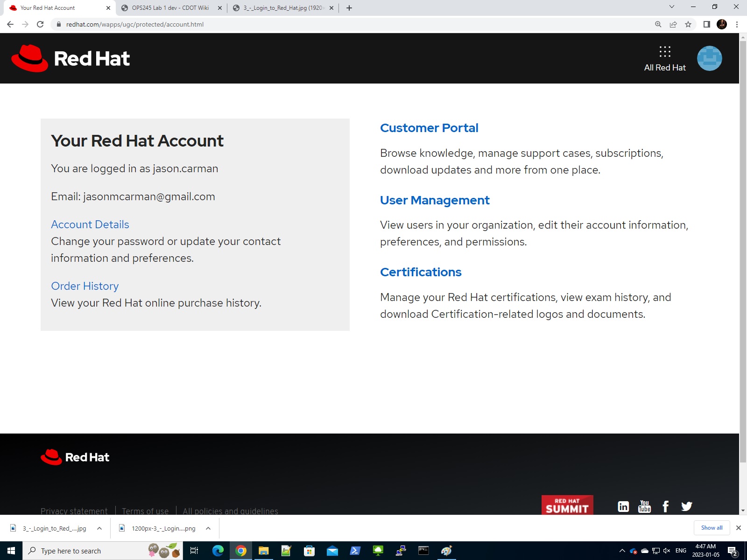
Task: Toggle the ENG input language indicator
Action: click(x=681, y=551)
